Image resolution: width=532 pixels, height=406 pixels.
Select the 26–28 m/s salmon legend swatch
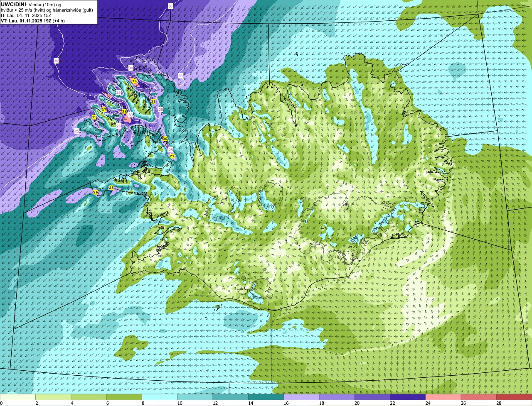pos(479,397)
